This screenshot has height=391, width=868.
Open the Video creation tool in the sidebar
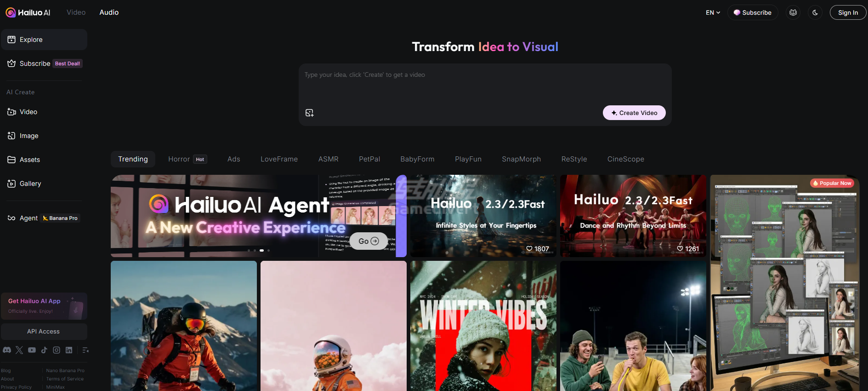(44, 112)
